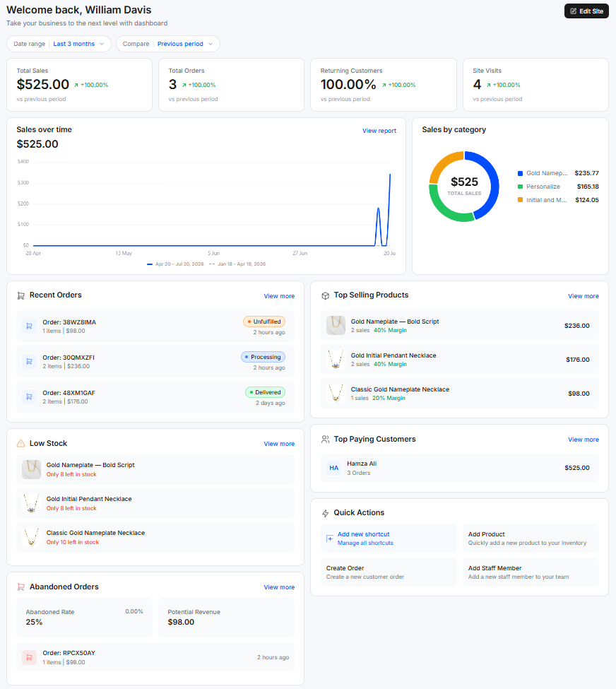Click the Top Paying Customers people icon
Viewport: 616px width, 689px height.
click(325, 439)
